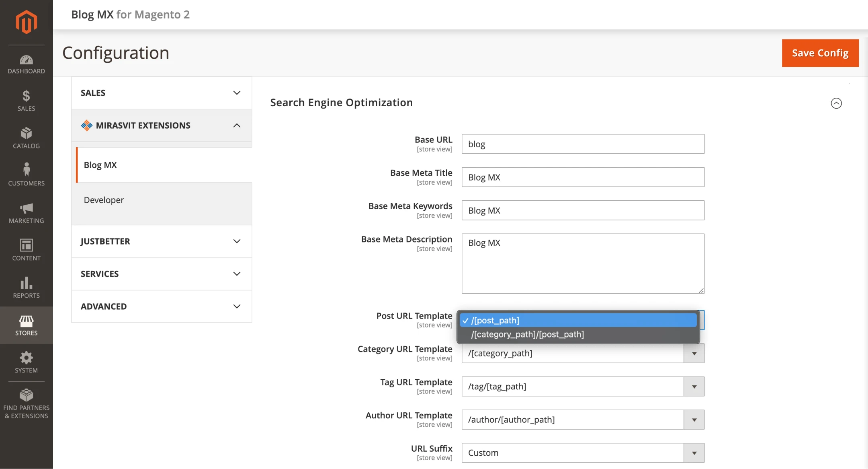Click the Save Config button
Image resolution: width=868 pixels, height=469 pixels.
point(820,53)
